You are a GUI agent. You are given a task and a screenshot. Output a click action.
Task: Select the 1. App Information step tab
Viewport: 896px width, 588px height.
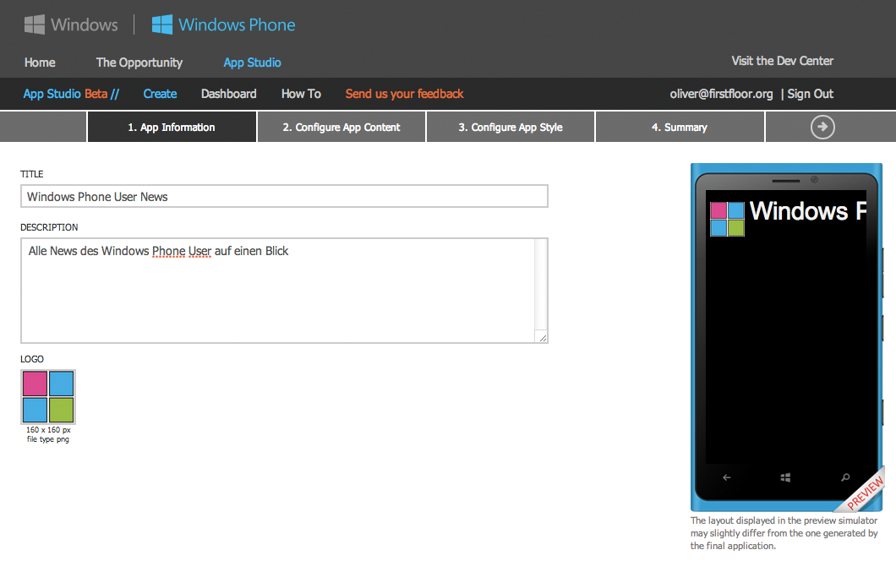[172, 127]
